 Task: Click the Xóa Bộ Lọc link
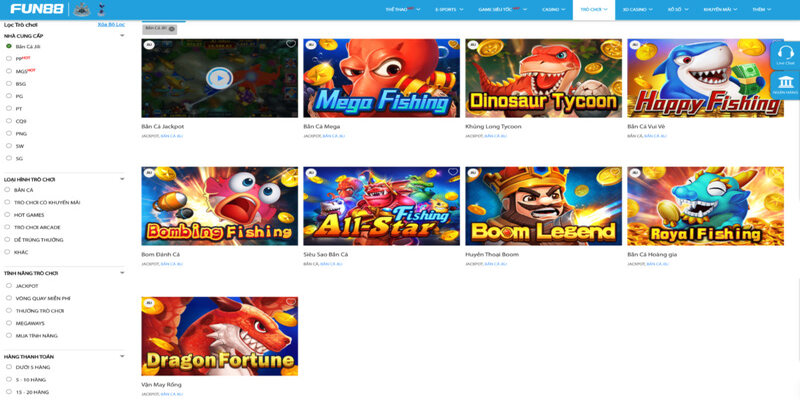[111, 24]
